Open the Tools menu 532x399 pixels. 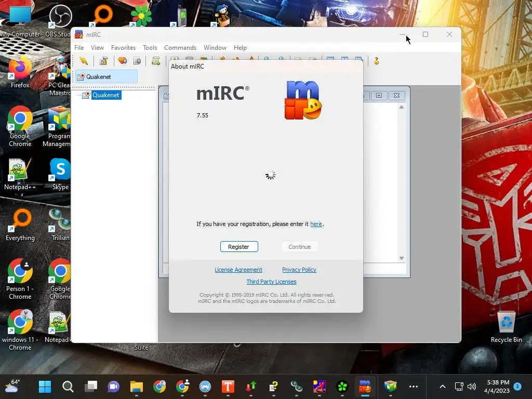(x=150, y=47)
